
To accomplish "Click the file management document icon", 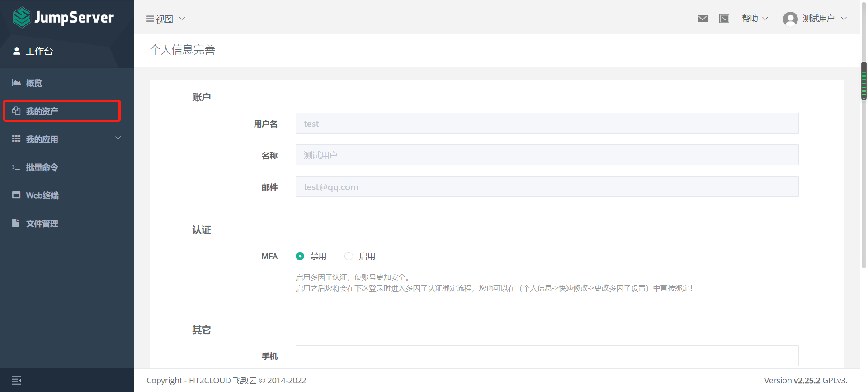I will 16,223.
